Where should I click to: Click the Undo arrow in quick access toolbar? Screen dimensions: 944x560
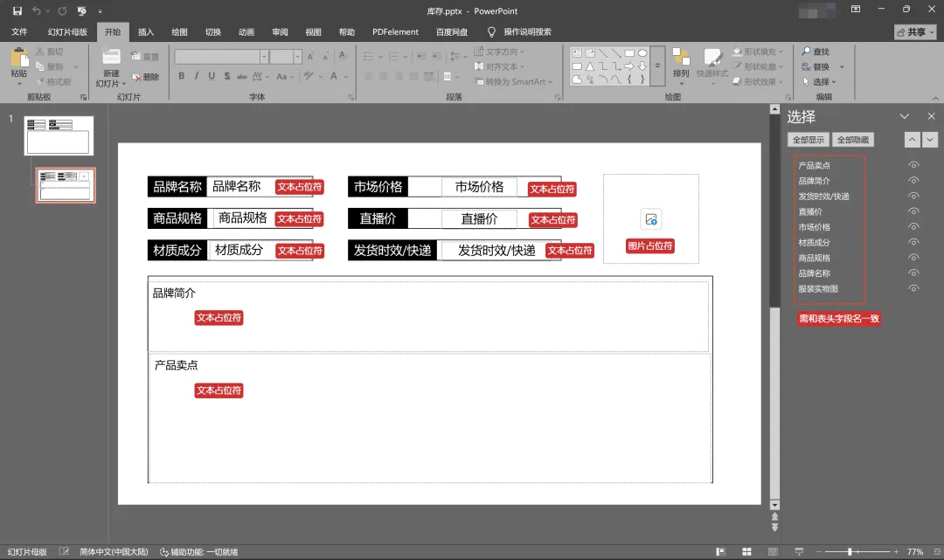point(36,10)
